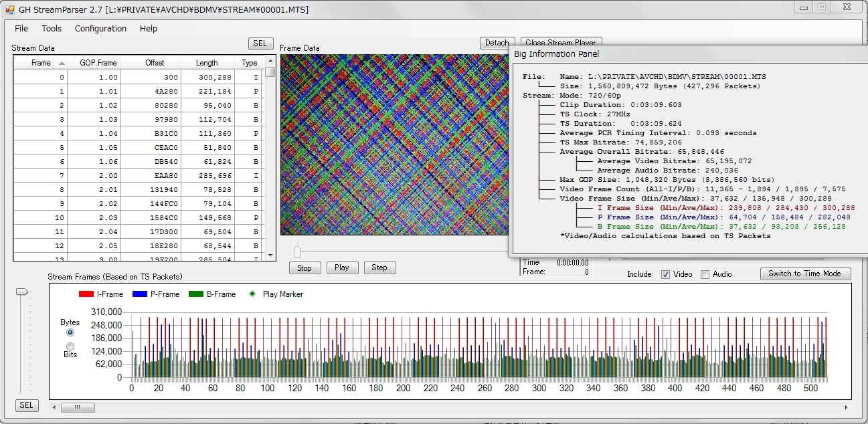Screen dimensions: 868x424
Task: Open the Tools menu
Action: pyautogui.click(x=52, y=29)
